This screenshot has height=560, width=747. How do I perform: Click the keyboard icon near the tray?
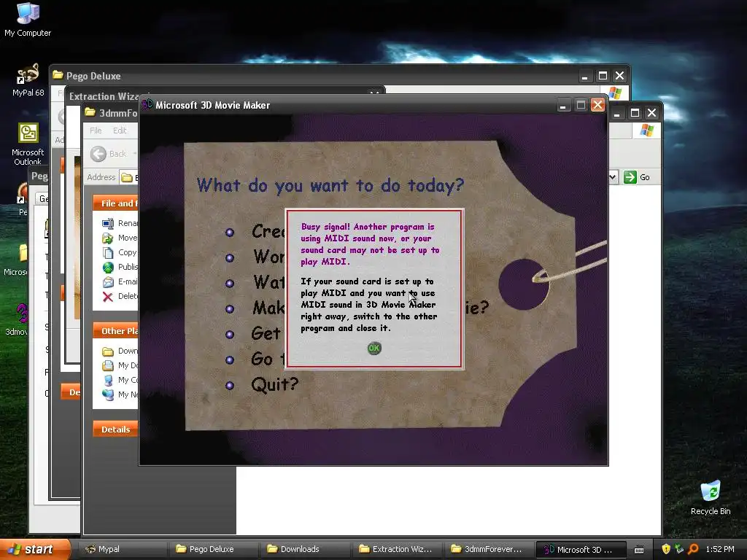[x=639, y=550]
